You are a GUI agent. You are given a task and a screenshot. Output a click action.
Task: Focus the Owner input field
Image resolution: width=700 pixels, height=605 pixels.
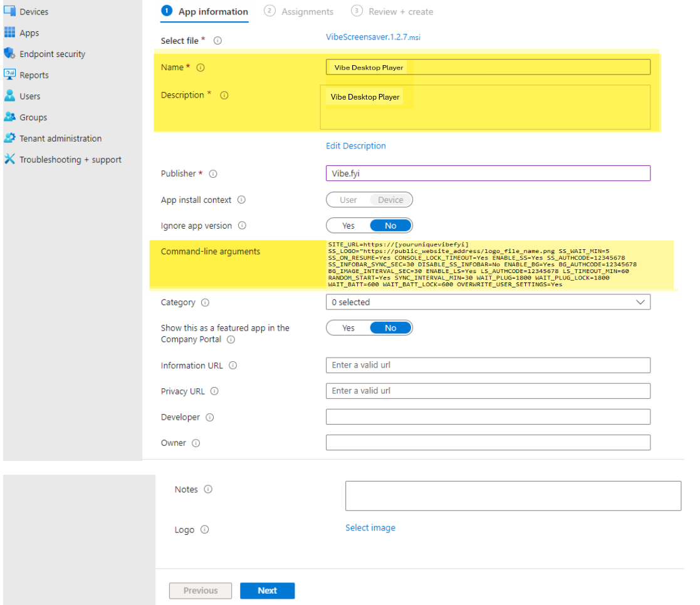click(488, 443)
